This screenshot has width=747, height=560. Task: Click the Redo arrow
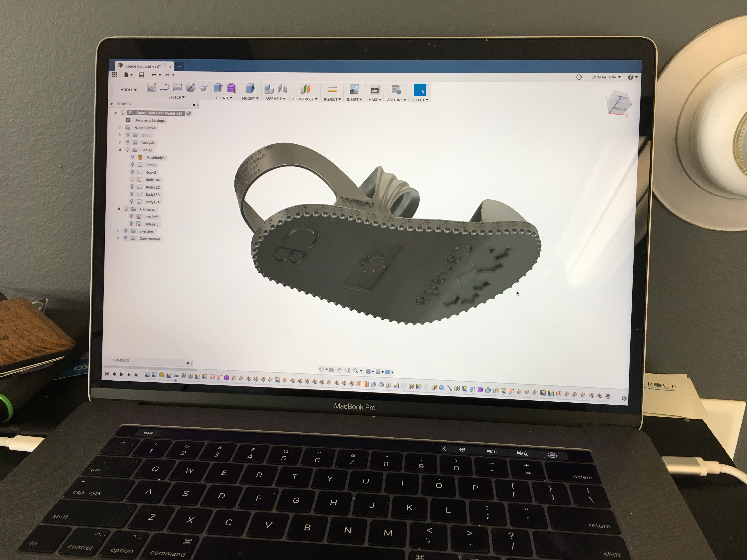click(167, 75)
